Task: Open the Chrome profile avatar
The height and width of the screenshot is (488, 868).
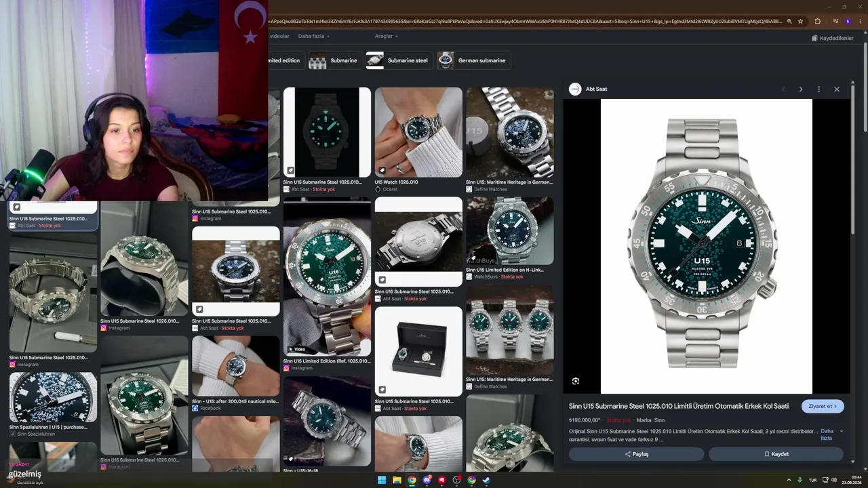Action: (848, 22)
